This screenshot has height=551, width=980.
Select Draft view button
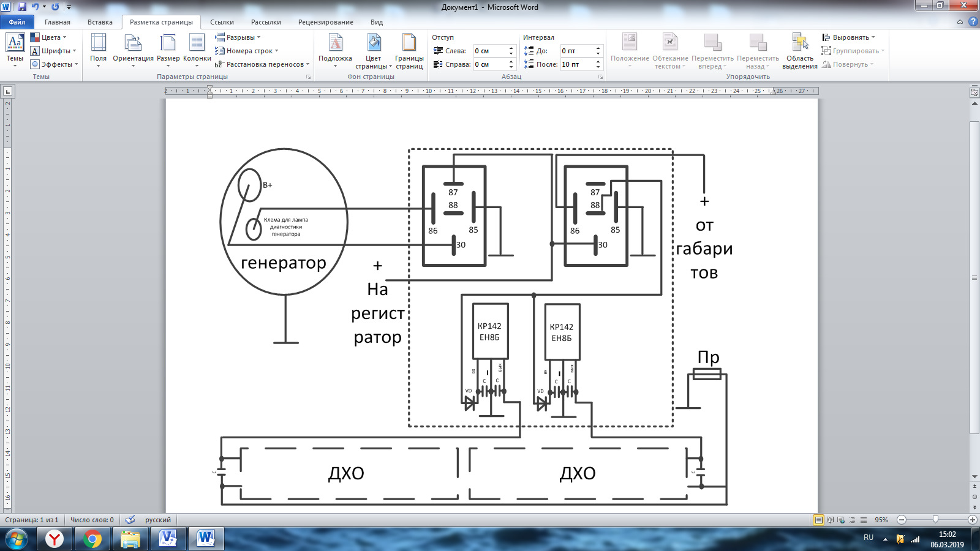coord(863,520)
